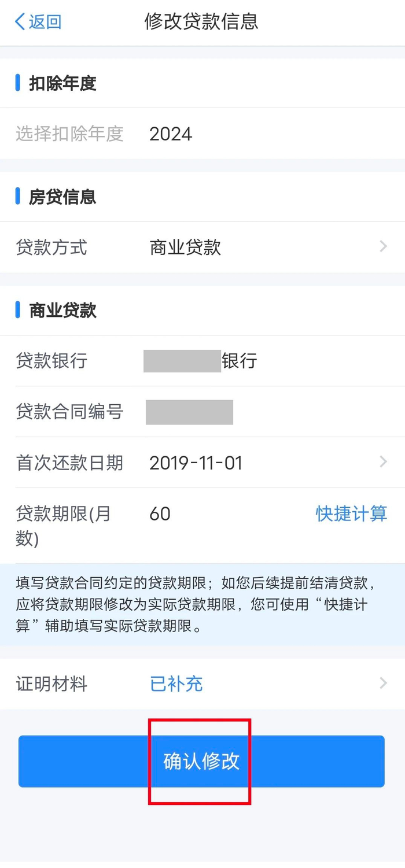Edit the loan term value 60
The width and height of the screenshot is (405, 868).
click(x=160, y=514)
